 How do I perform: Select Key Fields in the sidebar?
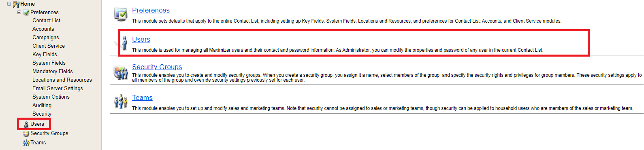point(45,55)
